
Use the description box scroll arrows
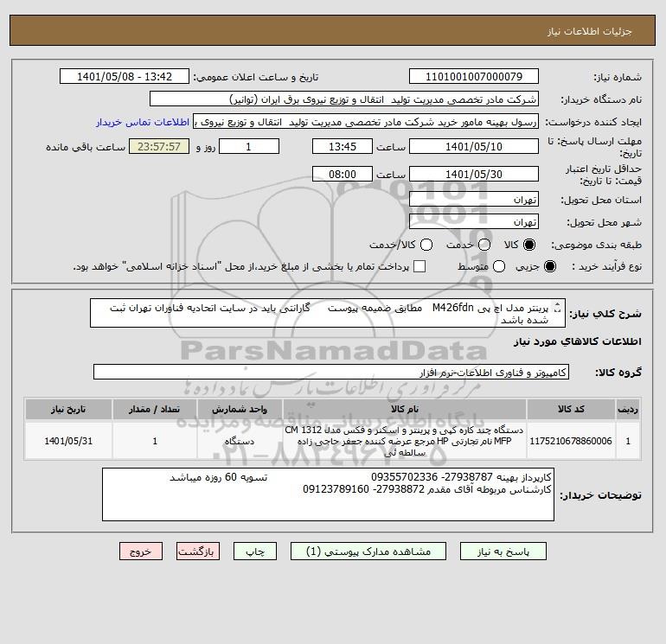(558, 308)
